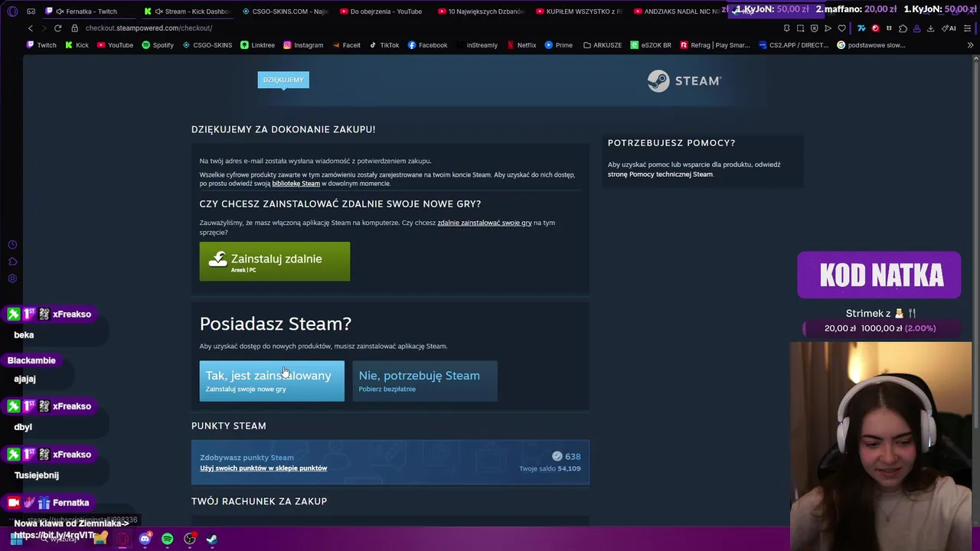The image size is (980, 551).
Task: Click the pinboard pin icon in address bar
Action: (x=786, y=28)
